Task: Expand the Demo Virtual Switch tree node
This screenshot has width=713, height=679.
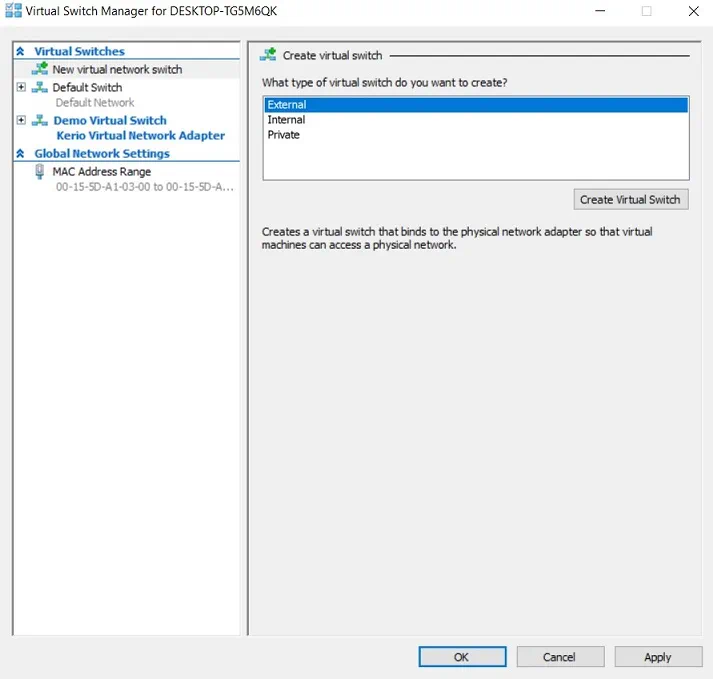Action: [21, 120]
